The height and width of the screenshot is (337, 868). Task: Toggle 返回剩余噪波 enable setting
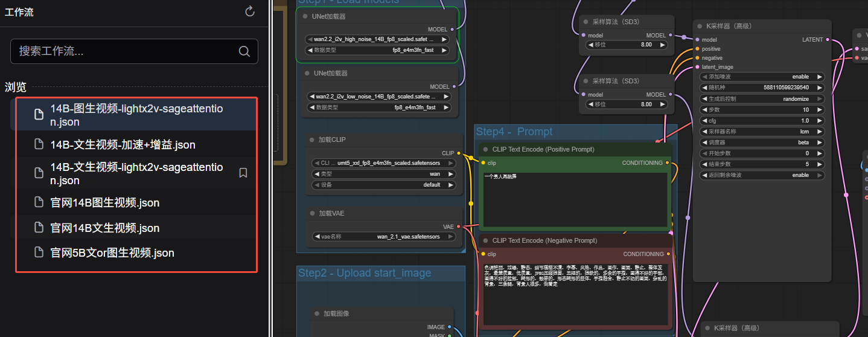coord(762,175)
